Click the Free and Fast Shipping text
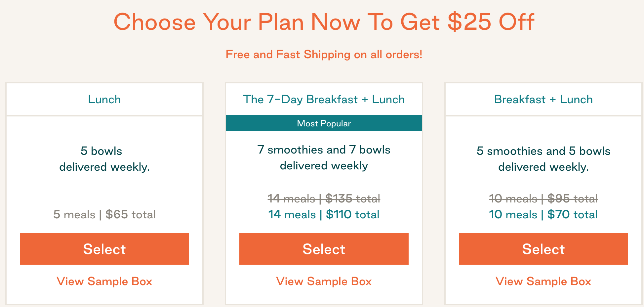This screenshot has height=307, width=644. (324, 54)
